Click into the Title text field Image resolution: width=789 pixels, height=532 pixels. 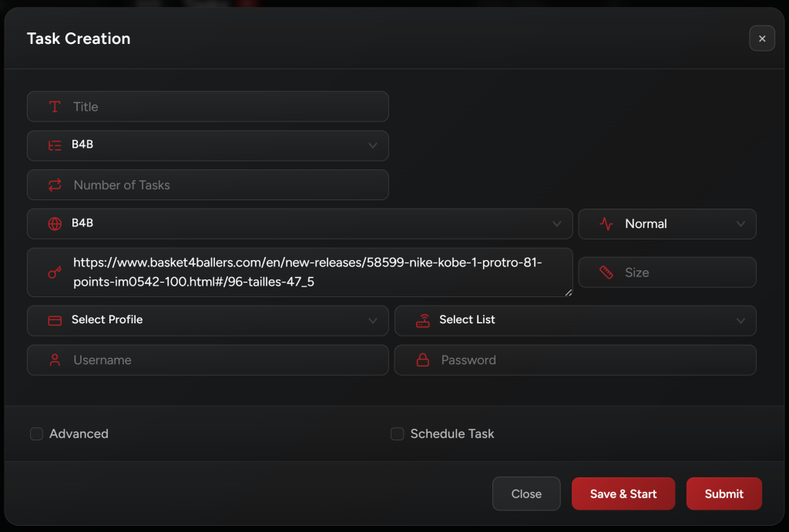pyautogui.click(x=223, y=107)
